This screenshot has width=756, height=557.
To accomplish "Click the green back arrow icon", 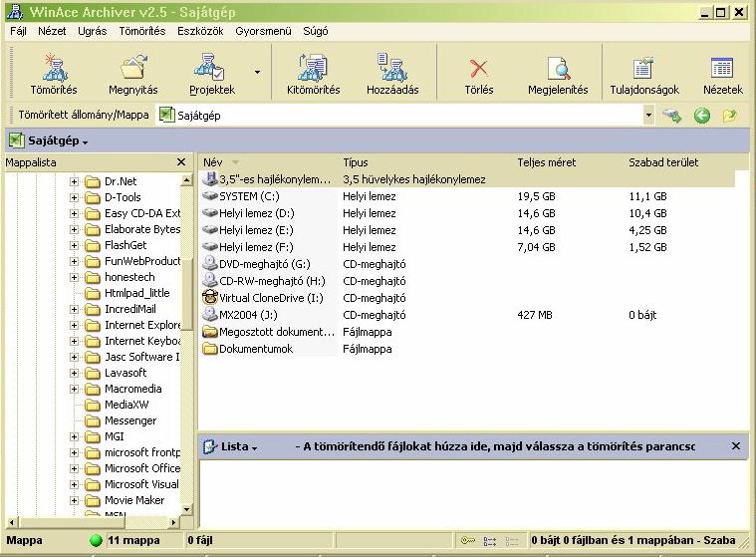I will [x=702, y=116].
